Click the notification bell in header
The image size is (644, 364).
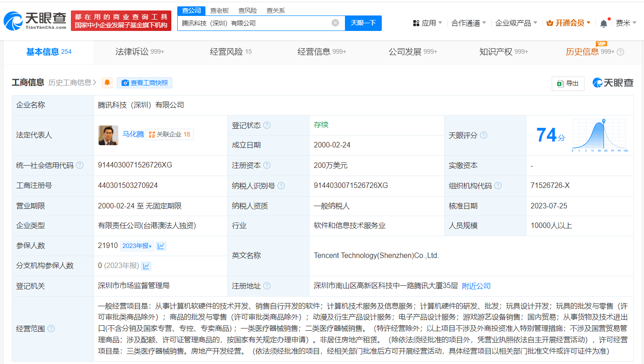(604, 23)
